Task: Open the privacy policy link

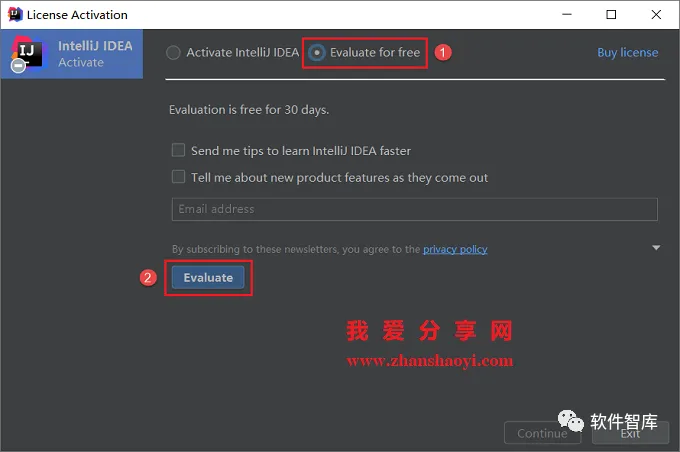Action: coord(455,249)
